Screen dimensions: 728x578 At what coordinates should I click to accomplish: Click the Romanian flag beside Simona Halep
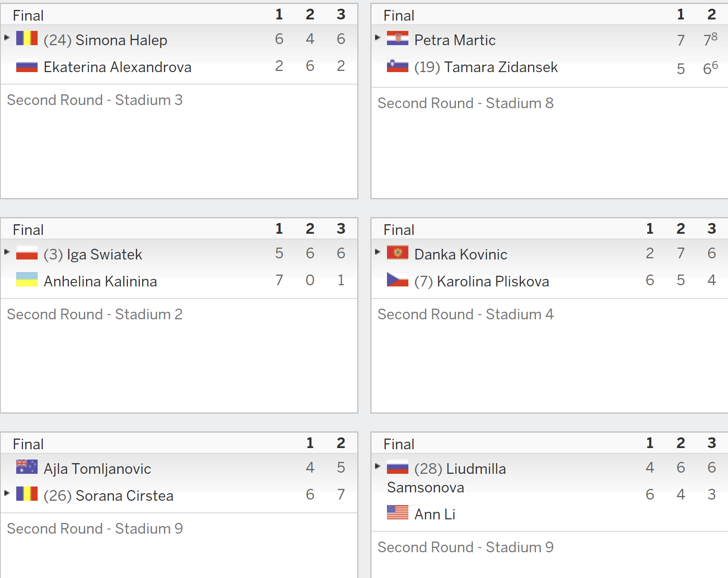click(x=27, y=38)
